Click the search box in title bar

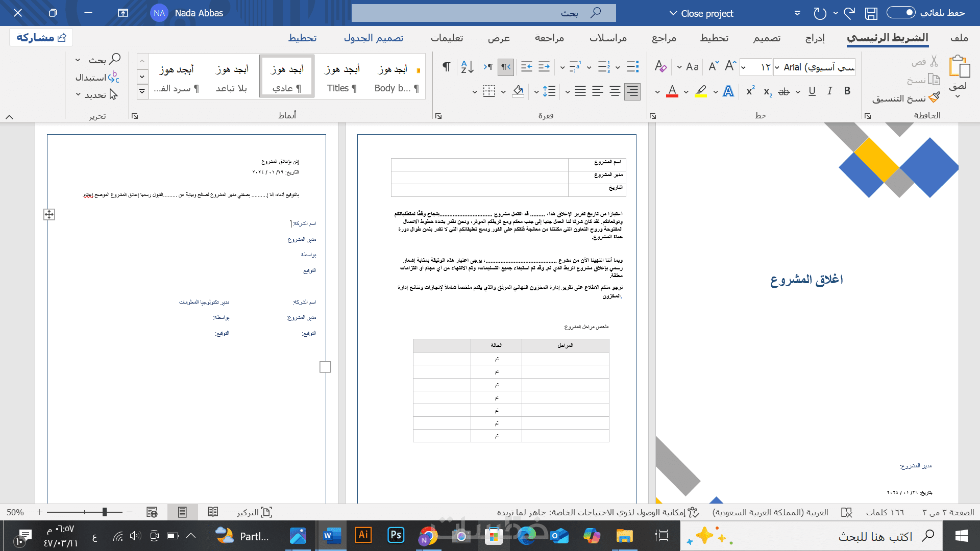tap(483, 13)
